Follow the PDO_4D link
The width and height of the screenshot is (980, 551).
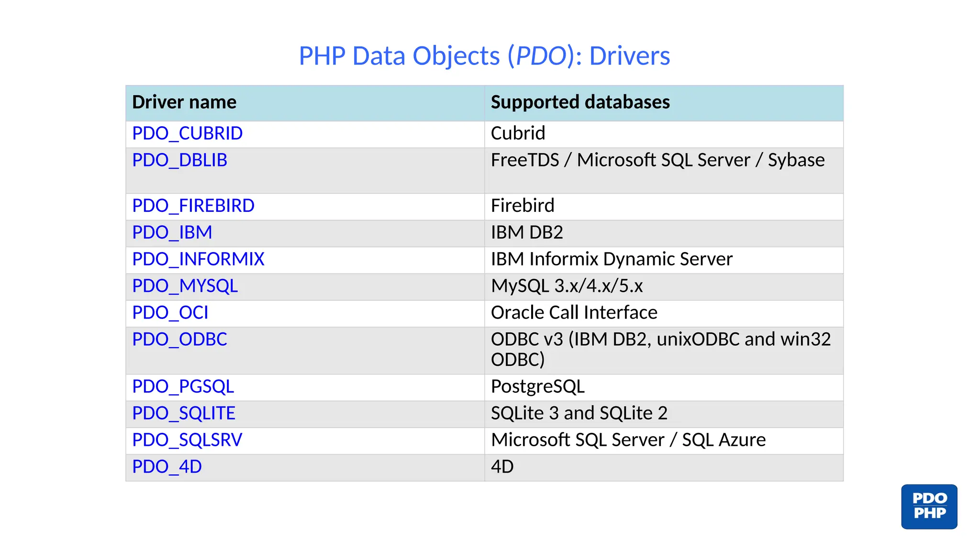pyautogui.click(x=167, y=467)
